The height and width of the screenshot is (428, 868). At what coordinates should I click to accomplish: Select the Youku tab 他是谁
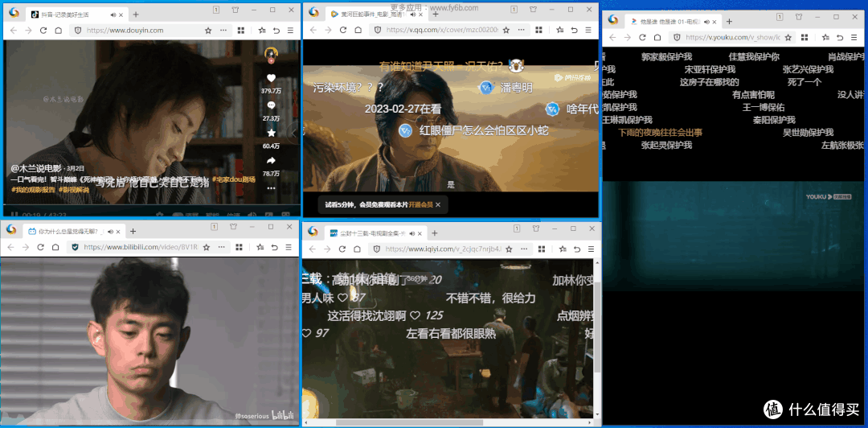coord(672,22)
